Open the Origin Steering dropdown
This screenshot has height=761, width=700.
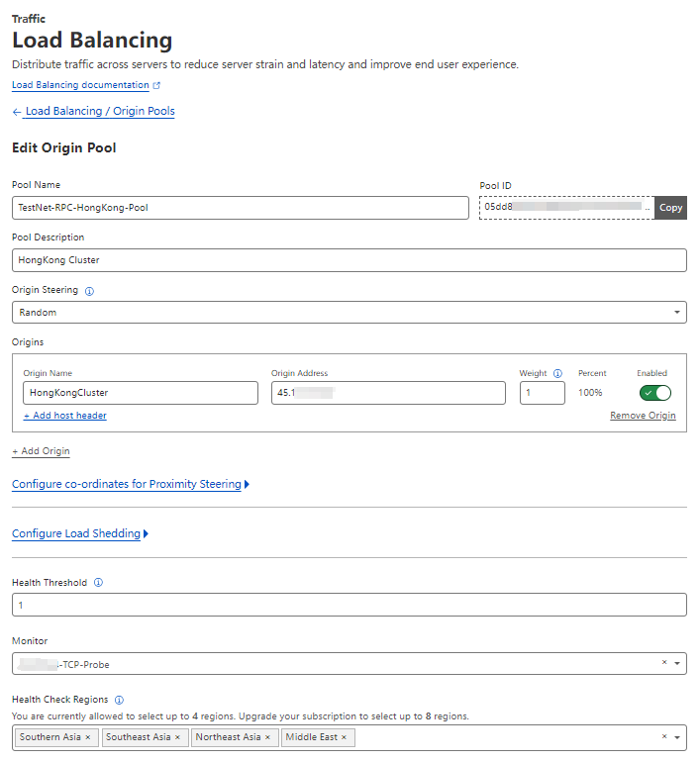[349, 313]
